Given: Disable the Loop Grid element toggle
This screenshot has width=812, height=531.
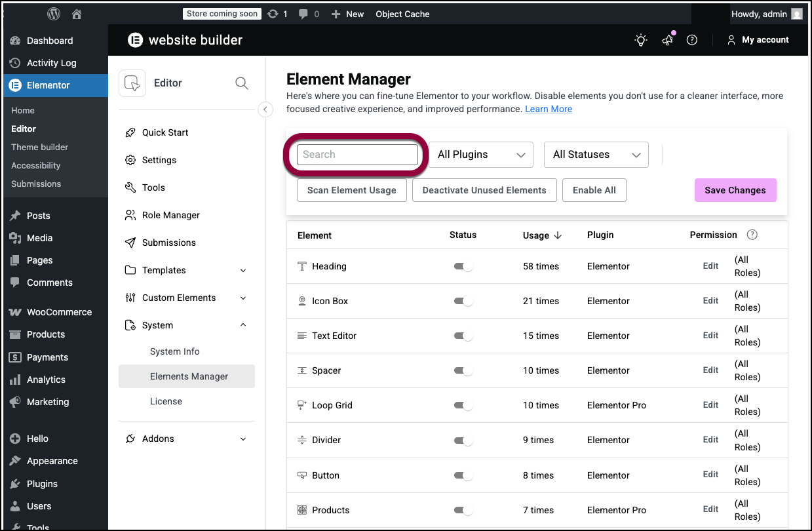Looking at the screenshot, I should point(463,405).
